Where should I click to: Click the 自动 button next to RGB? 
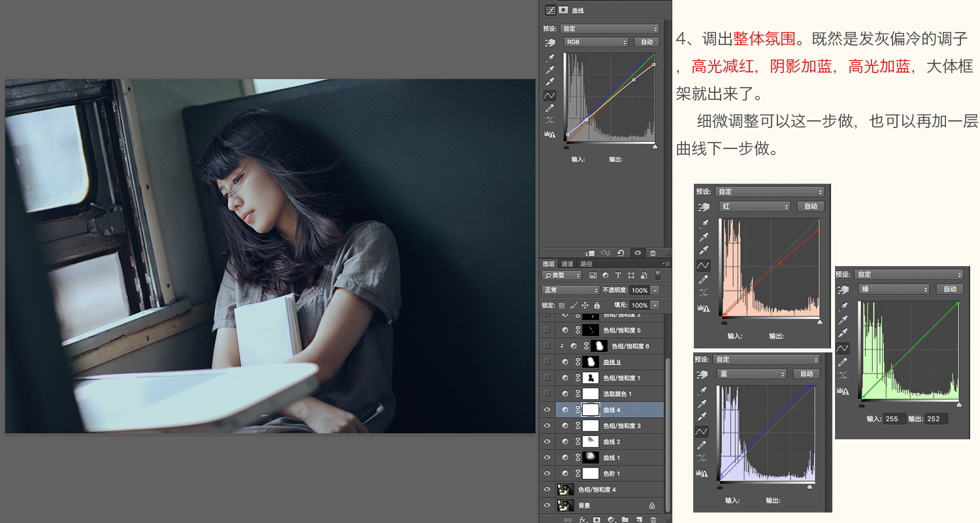646,42
